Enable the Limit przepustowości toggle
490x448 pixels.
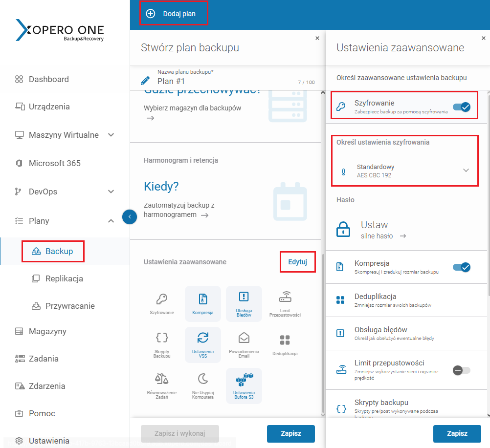pos(461,370)
